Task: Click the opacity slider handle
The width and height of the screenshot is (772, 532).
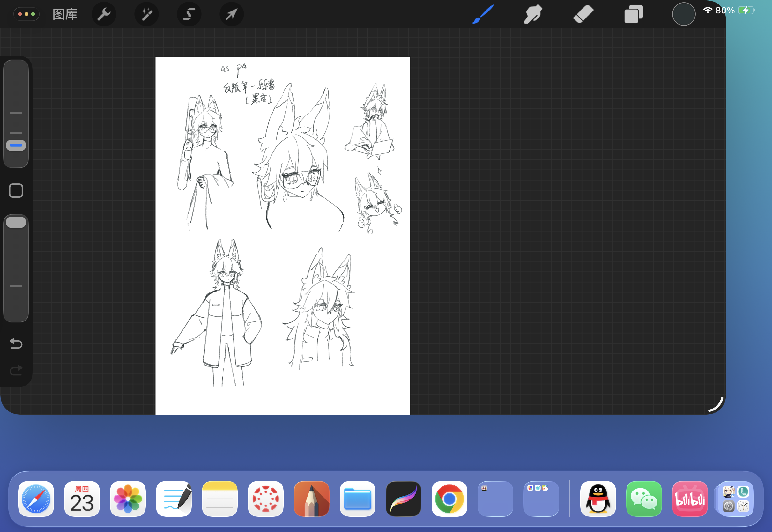Action: click(16, 222)
